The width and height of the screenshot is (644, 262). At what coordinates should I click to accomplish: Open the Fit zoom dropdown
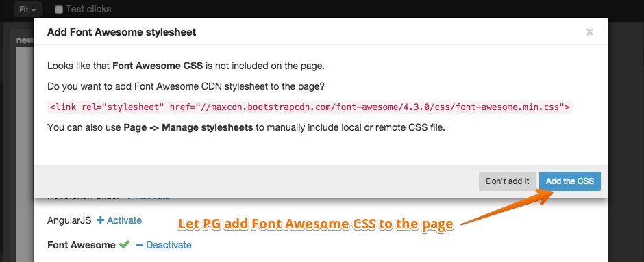click(x=27, y=9)
